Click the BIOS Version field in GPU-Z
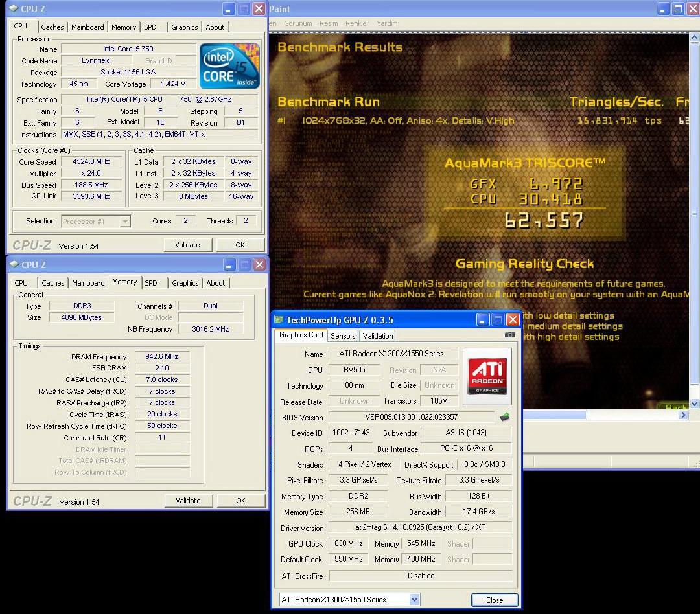Image resolution: width=700 pixels, height=614 pixels. tap(411, 416)
